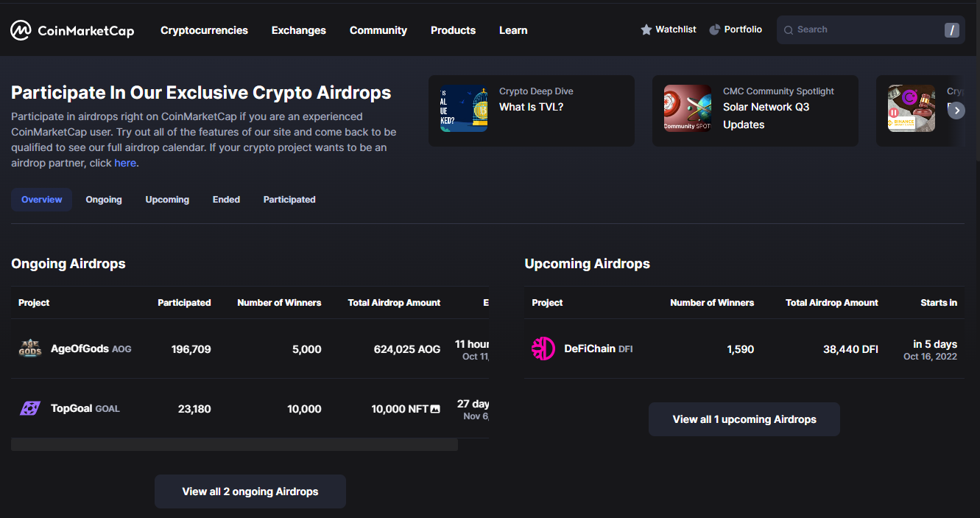Open the Portfolio pie chart icon
This screenshot has width=980, height=518.
click(x=714, y=30)
